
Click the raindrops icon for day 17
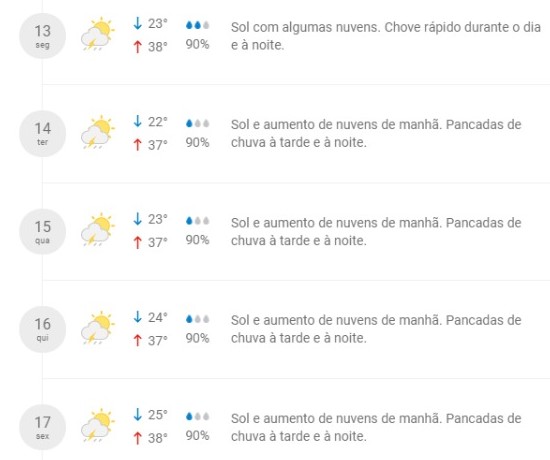point(197,416)
